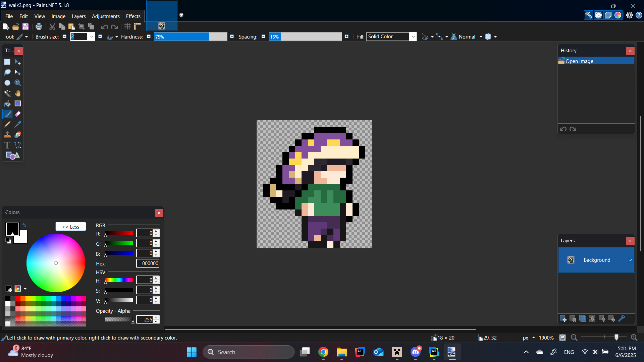Open the Effects menu
Viewport: 644px width, 362px height.
pyautogui.click(x=133, y=16)
